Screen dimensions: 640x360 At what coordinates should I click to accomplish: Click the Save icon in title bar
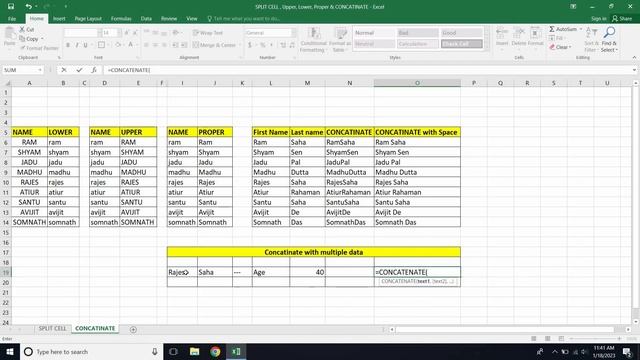pos(11,7)
